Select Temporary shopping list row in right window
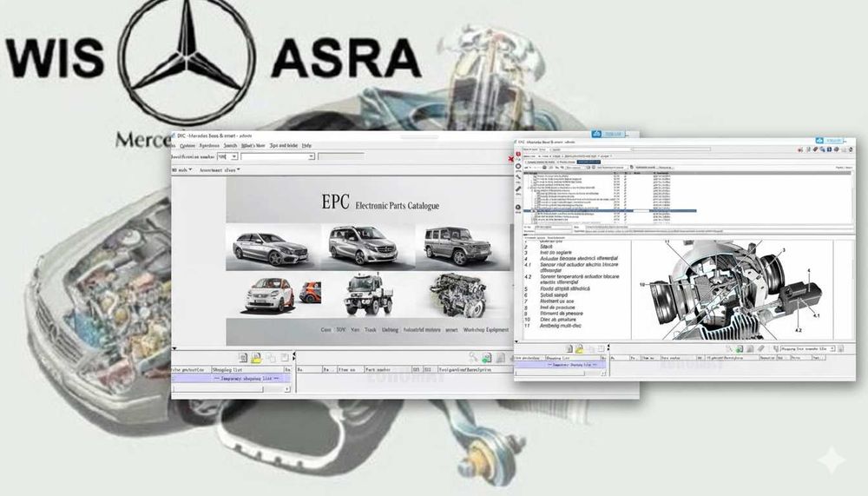Image resolution: width=868 pixels, height=496 pixels. tap(560, 365)
